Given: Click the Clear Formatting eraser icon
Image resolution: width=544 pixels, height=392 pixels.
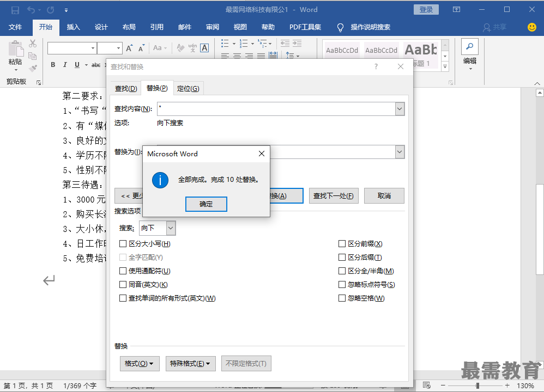Looking at the screenshot, I should (x=180, y=48).
